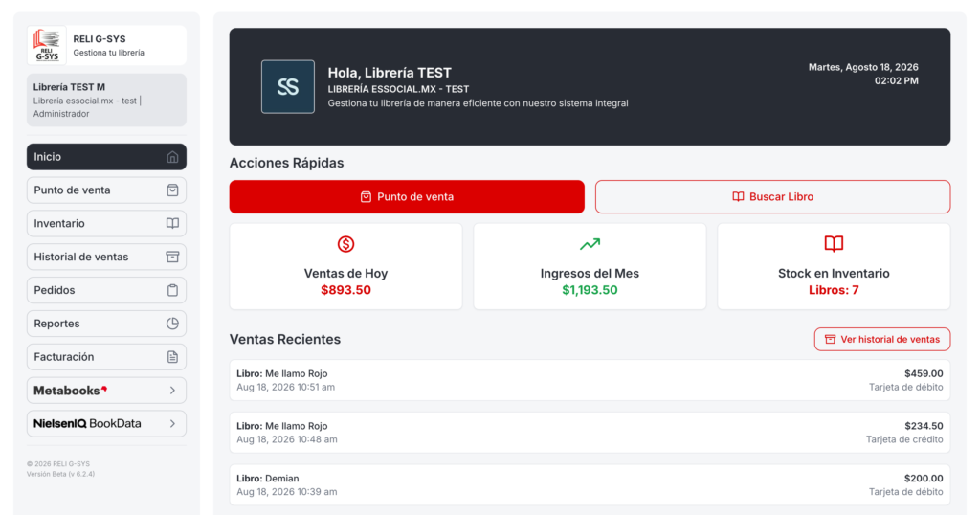980x515 pixels.
Task: Click the red book icon above Stock en Inventario
Action: click(x=834, y=244)
